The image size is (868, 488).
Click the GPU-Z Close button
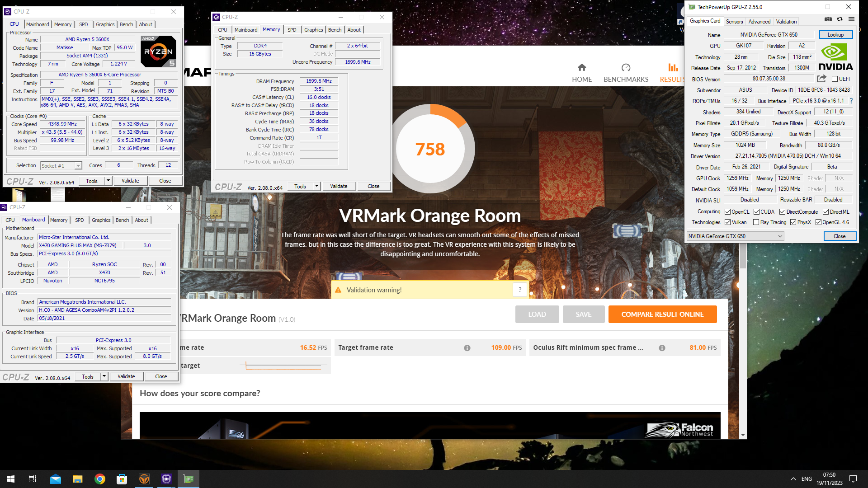coord(840,236)
